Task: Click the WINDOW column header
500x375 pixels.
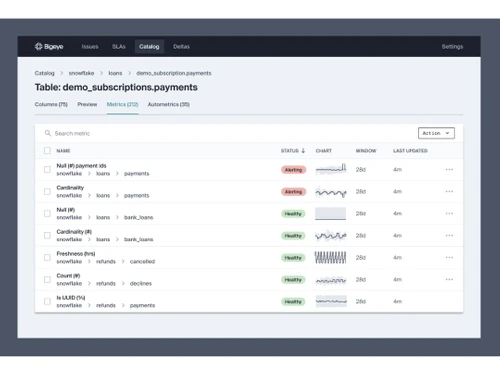Action: click(366, 151)
